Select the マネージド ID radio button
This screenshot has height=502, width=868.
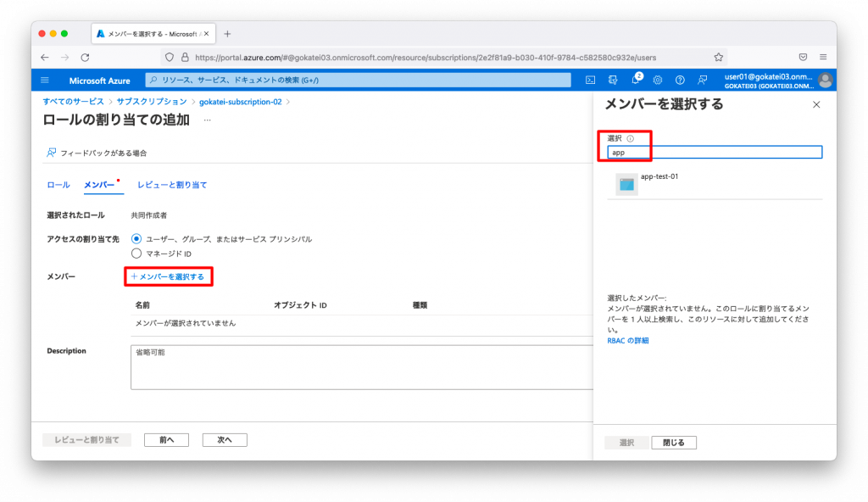pos(137,253)
